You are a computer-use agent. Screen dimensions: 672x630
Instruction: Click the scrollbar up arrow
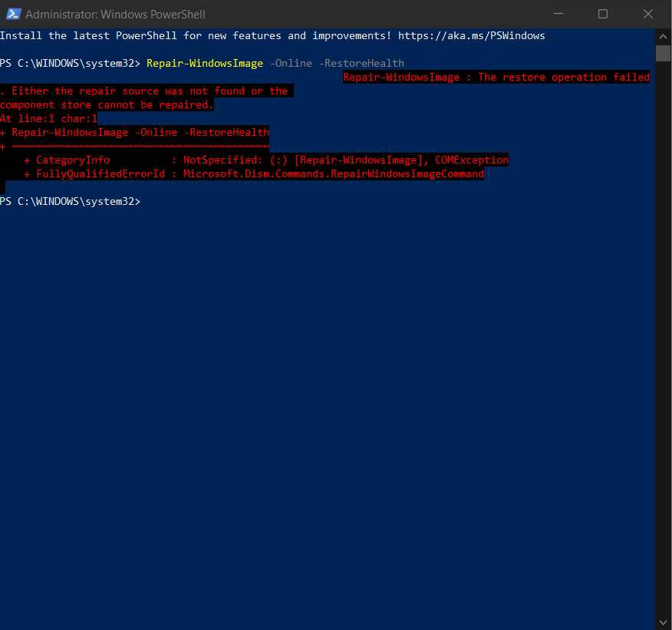pos(663,37)
